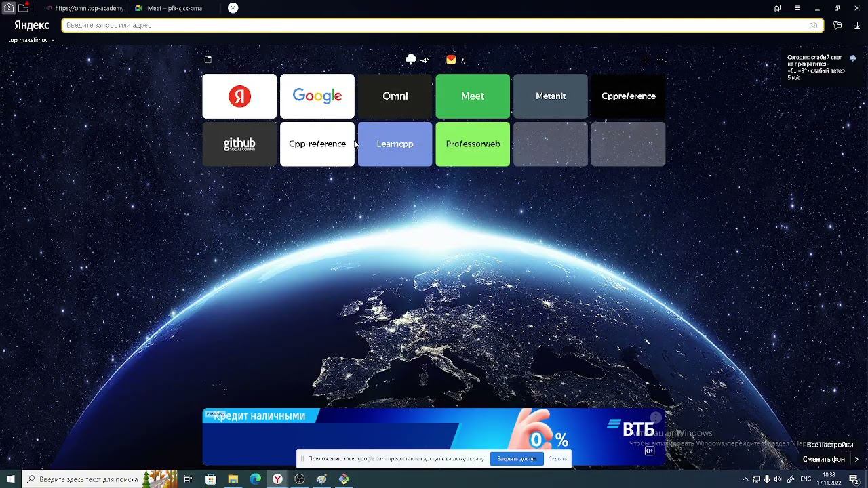Open the tab groups icon with red dot

point(24,7)
